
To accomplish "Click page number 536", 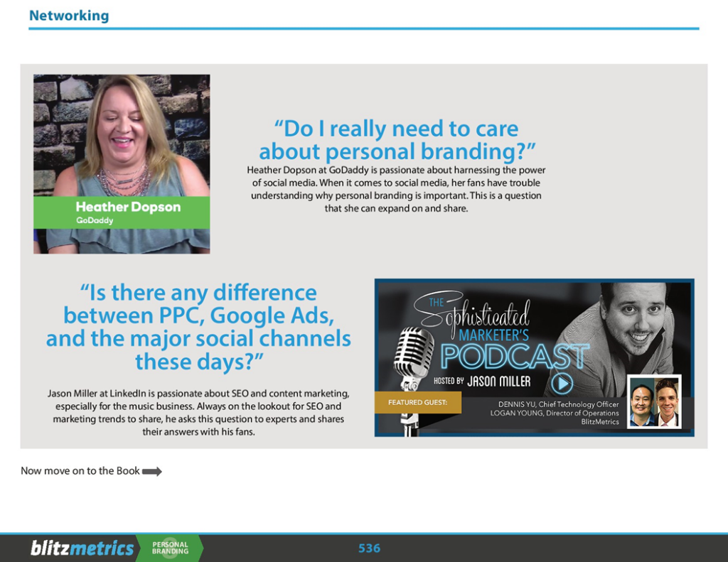I will pos(369,549).
